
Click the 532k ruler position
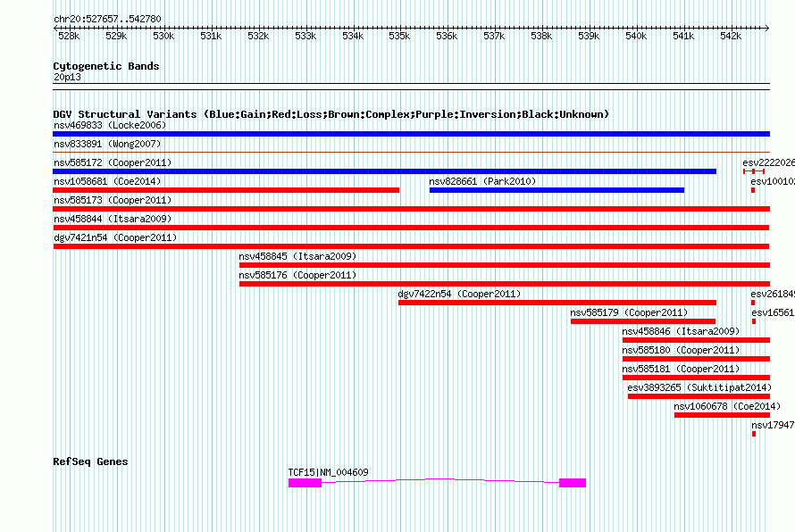coord(258,36)
